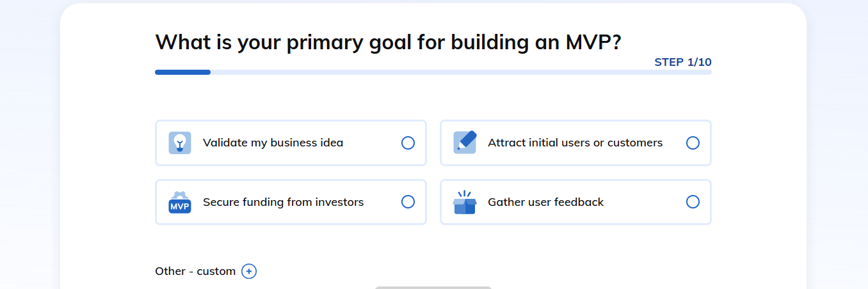Click the Gather user feedback text
868x289 pixels.
(545, 202)
